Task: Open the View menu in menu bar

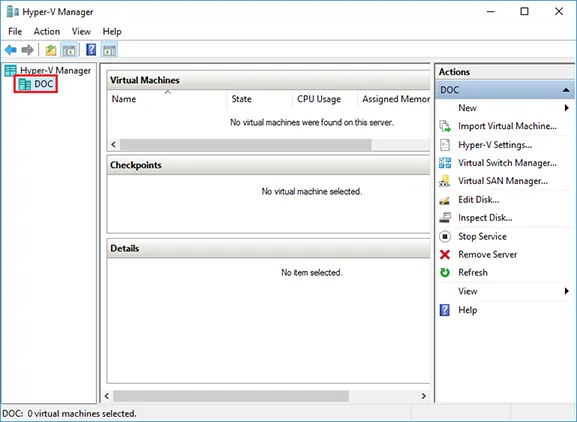Action: 81,32
